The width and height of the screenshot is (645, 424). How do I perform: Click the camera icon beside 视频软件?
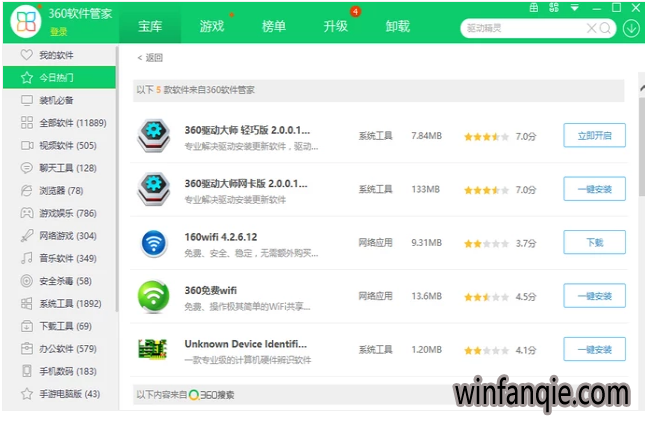click(27, 146)
